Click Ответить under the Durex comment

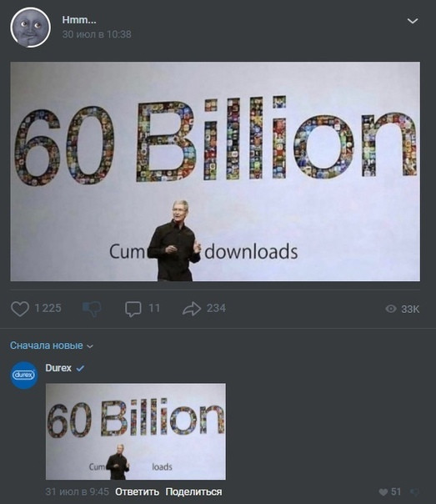(137, 491)
